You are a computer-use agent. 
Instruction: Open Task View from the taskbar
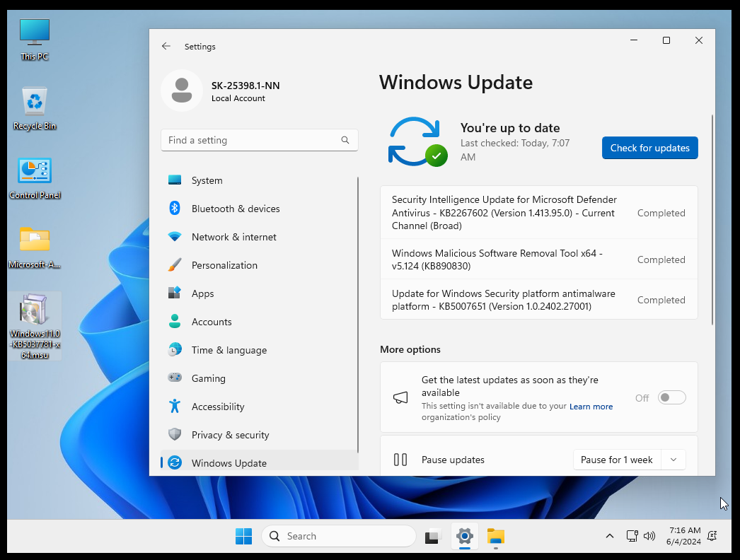[x=433, y=536]
